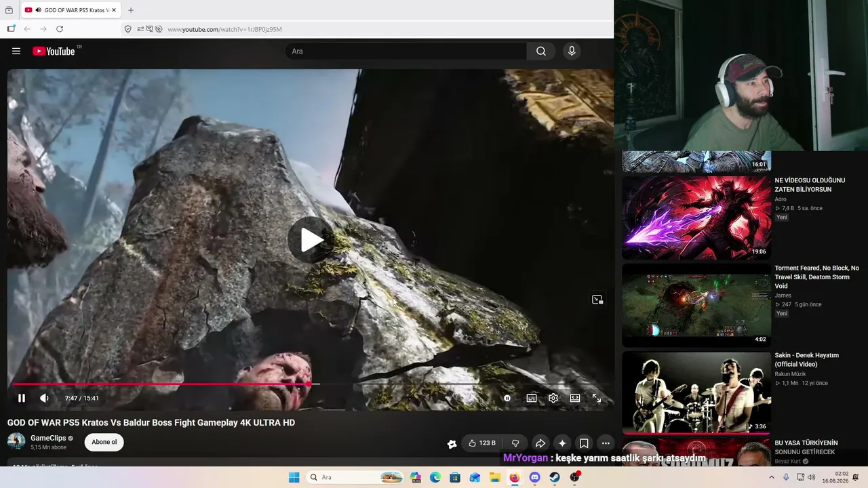868x488 pixels.
Task: Open 'BU YASA TÜRKİYENİN SONUNU GETİRECEK' title
Action: tap(806, 447)
